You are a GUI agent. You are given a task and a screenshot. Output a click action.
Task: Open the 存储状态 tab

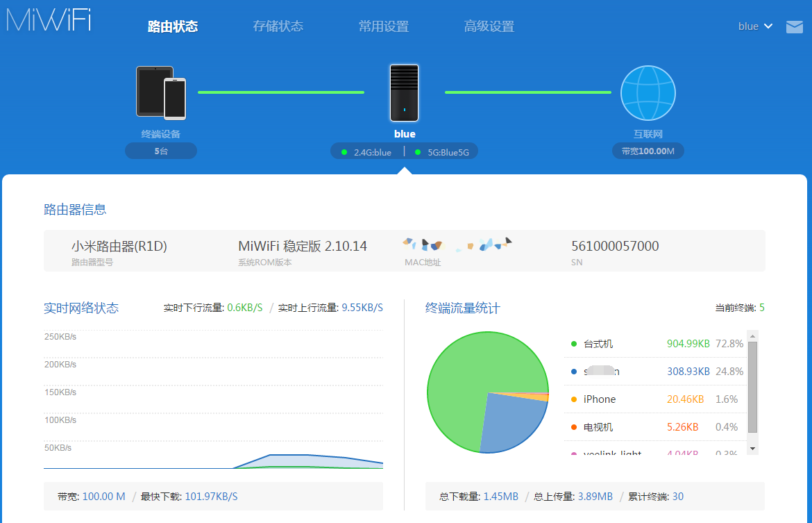click(278, 26)
